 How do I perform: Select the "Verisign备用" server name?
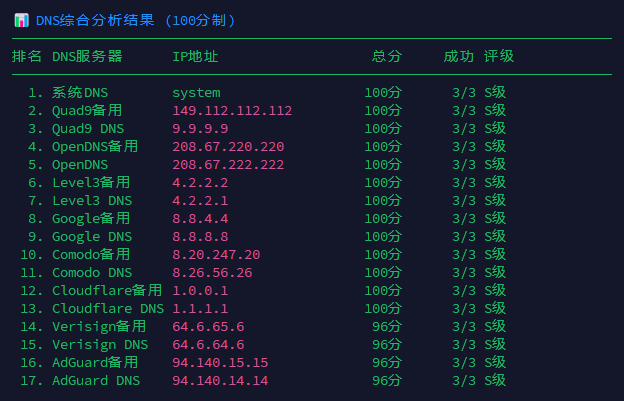tap(99, 327)
